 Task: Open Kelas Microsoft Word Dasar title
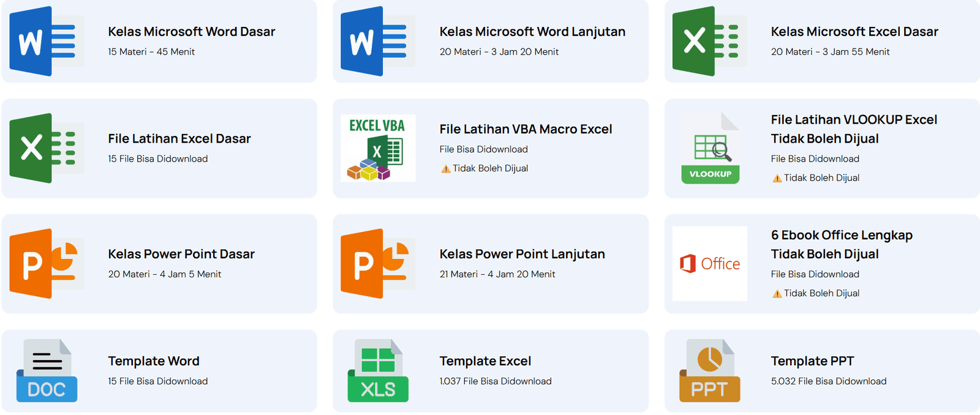tap(191, 32)
